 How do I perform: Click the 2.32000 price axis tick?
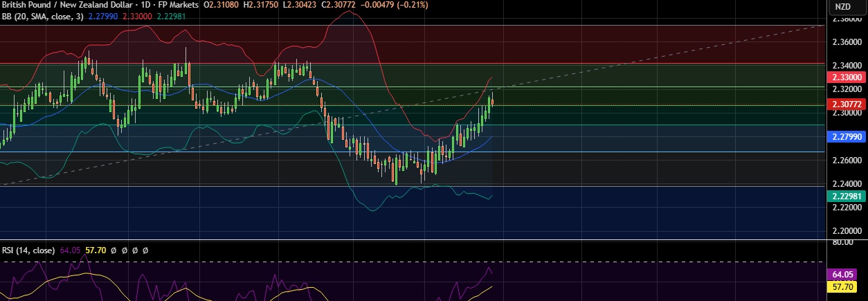(847, 89)
